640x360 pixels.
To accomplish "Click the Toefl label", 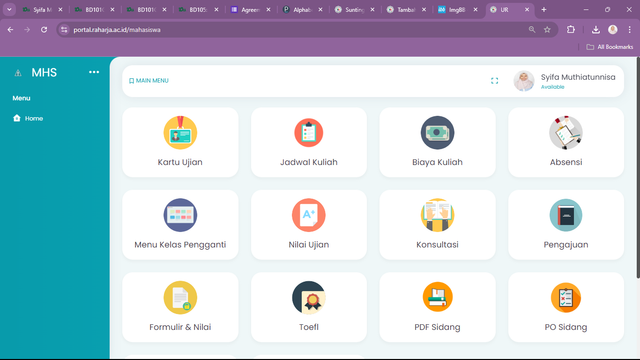I will click(309, 327).
